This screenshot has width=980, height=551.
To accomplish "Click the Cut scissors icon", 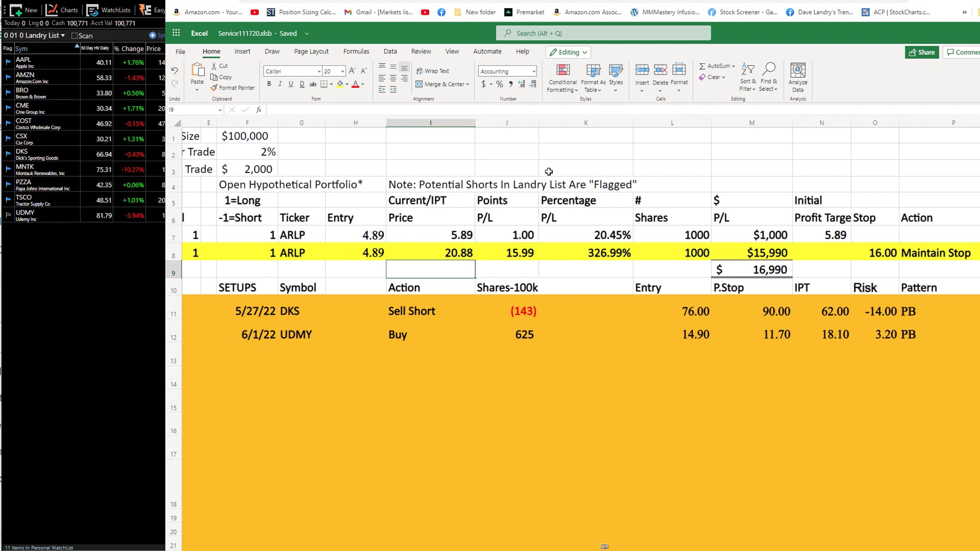I will [x=214, y=66].
